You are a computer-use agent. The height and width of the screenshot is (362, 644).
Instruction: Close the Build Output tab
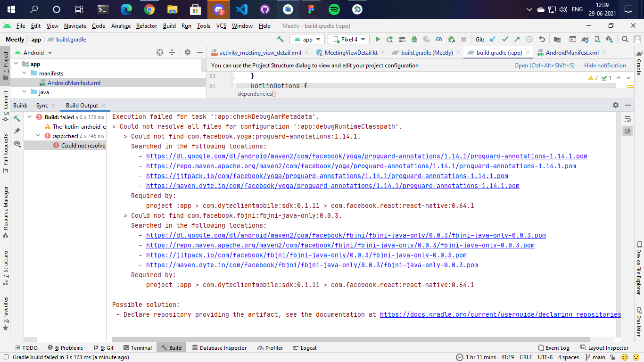(x=103, y=106)
